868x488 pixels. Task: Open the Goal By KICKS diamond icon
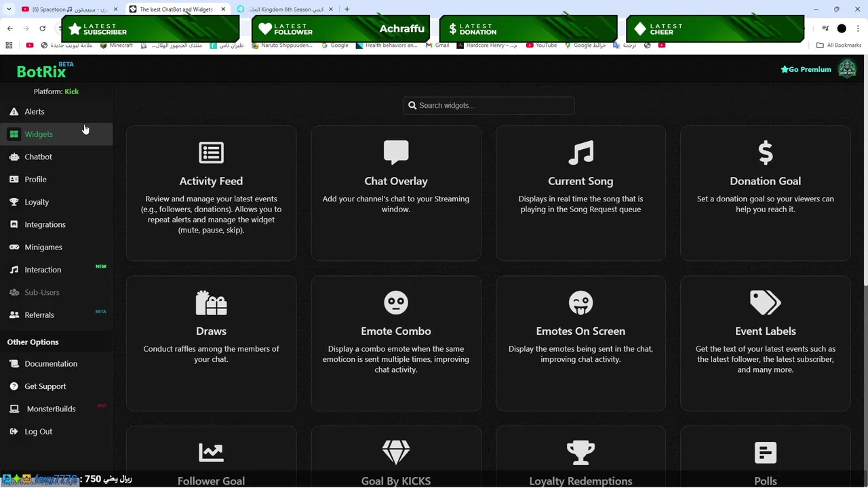pyautogui.click(x=396, y=452)
